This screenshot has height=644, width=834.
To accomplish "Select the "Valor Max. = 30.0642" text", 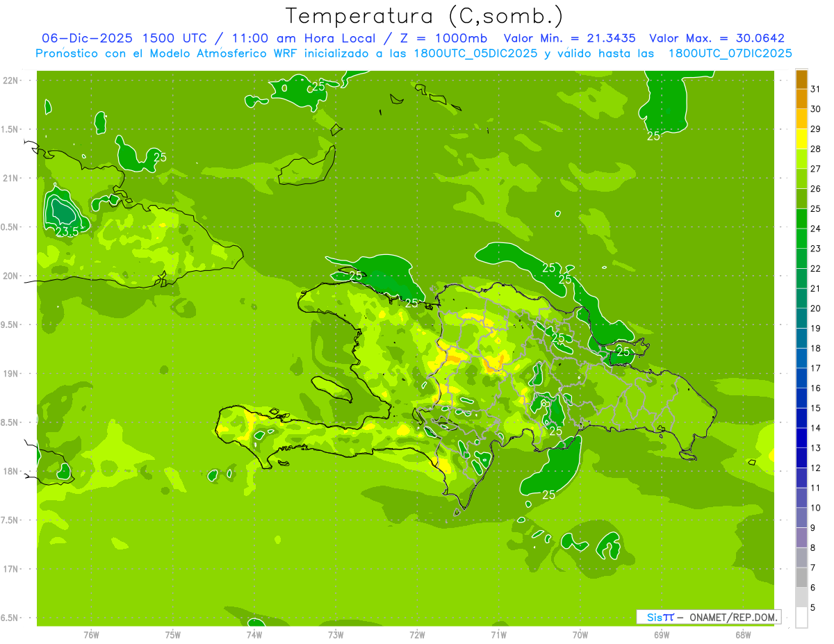I will click(x=717, y=38).
